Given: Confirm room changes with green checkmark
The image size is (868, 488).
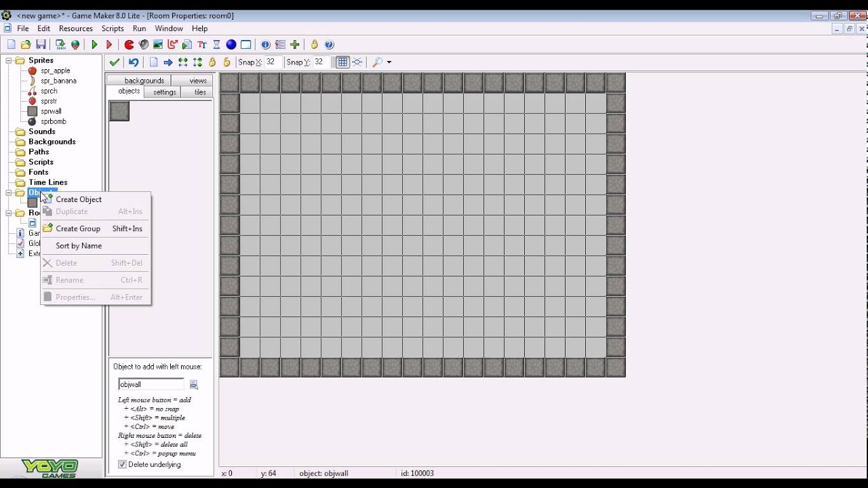Looking at the screenshot, I should point(115,62).
